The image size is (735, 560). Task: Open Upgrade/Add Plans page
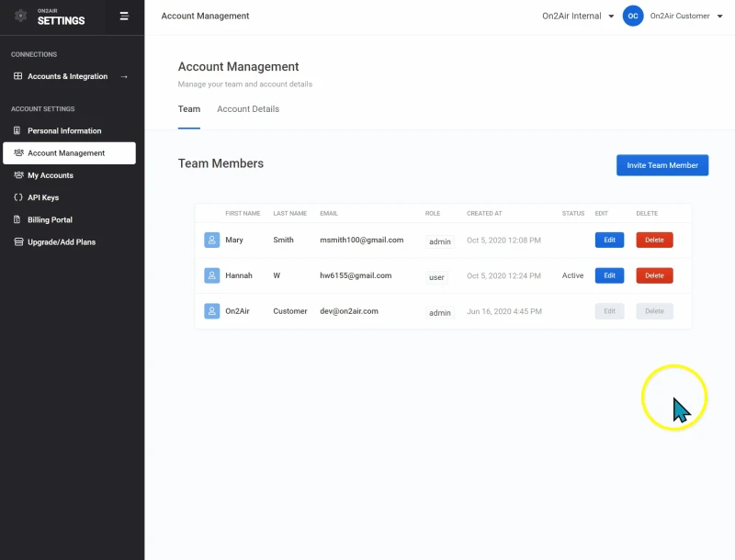click(61, 242)
